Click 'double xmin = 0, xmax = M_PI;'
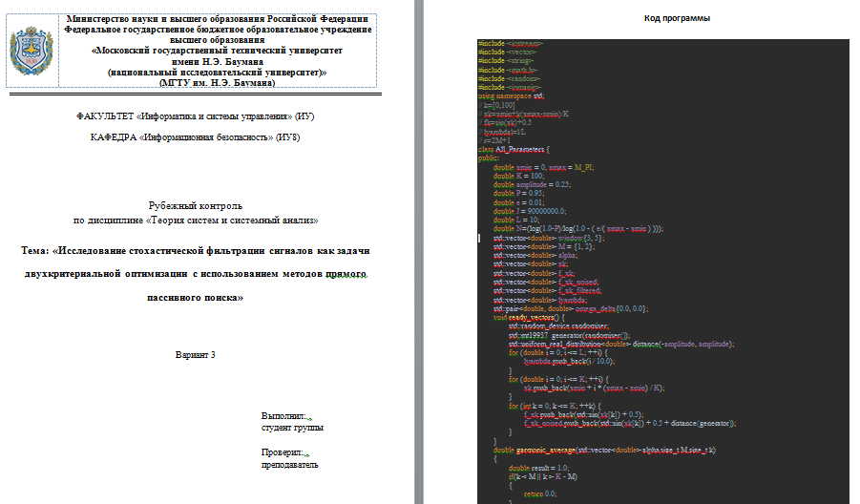Viewport: 860px width, 504px height. 543,167
